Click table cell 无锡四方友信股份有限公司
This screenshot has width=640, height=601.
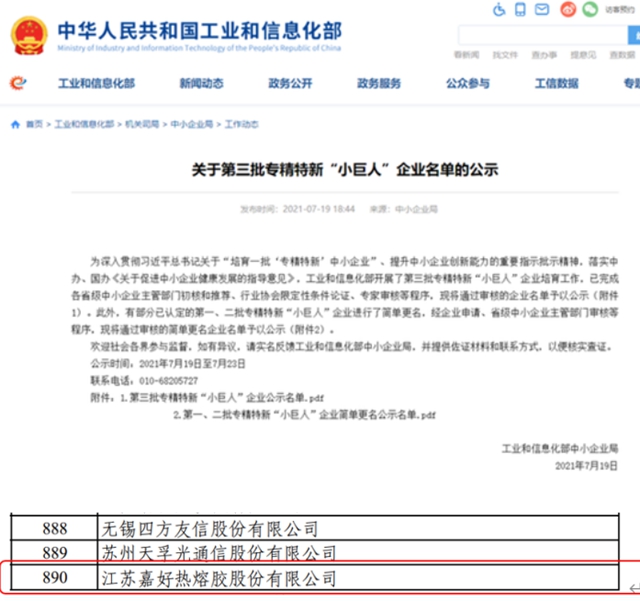(358, 529)
